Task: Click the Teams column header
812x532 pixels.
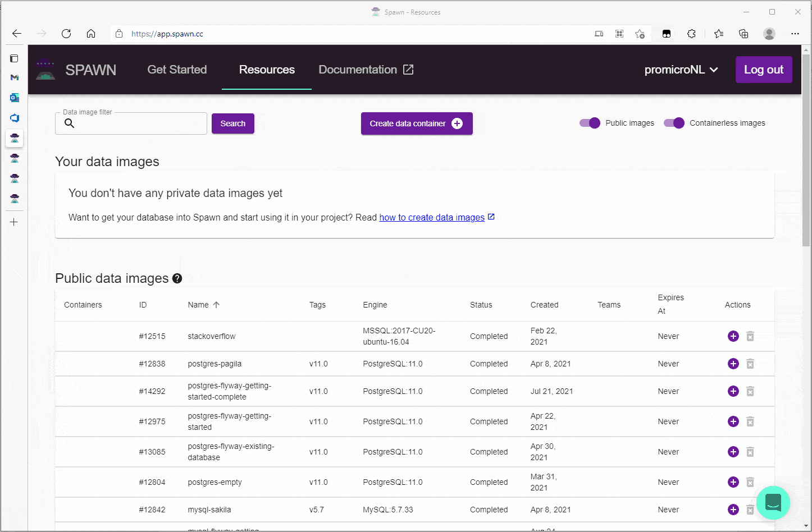Action: coord(609,305)
